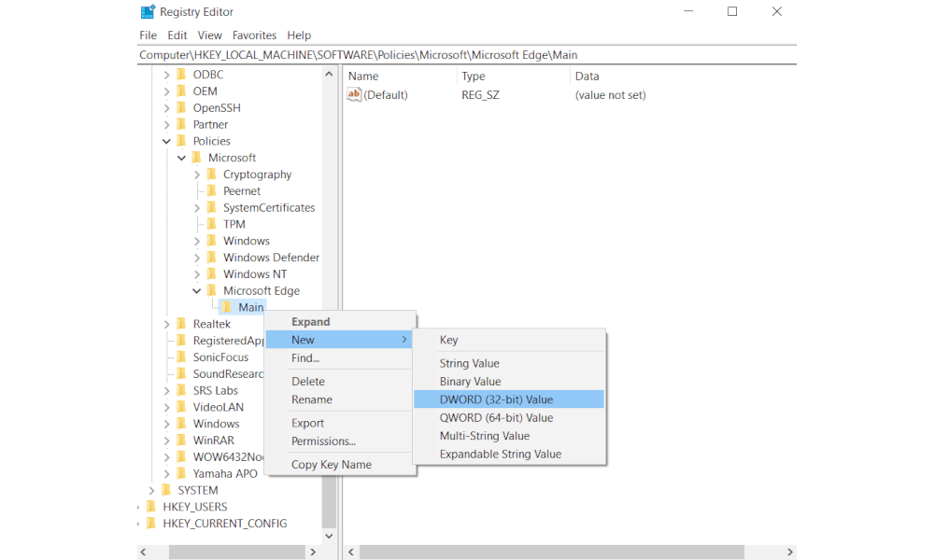This screenshot has height=560, width=934.
Task: Click the Microsoft Edge folder icon
Action: [211, 291]
